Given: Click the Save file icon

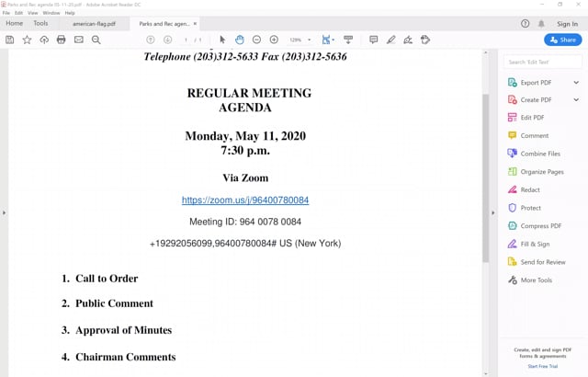Looking at the screenshot, I should click(10, 40).
